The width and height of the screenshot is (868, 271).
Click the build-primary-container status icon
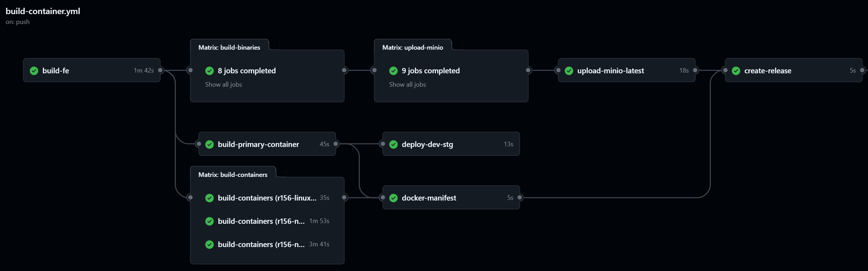(209, 144)
